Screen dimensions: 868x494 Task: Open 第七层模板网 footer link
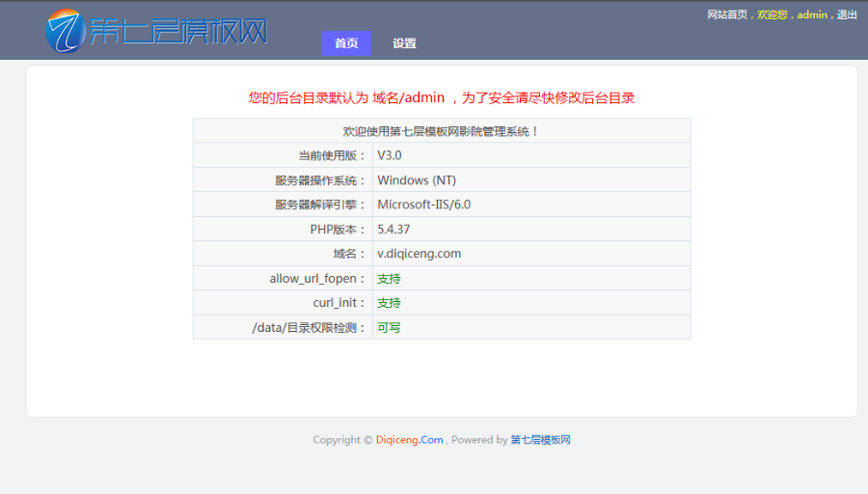pyautogui.click(x=540, y=440)
